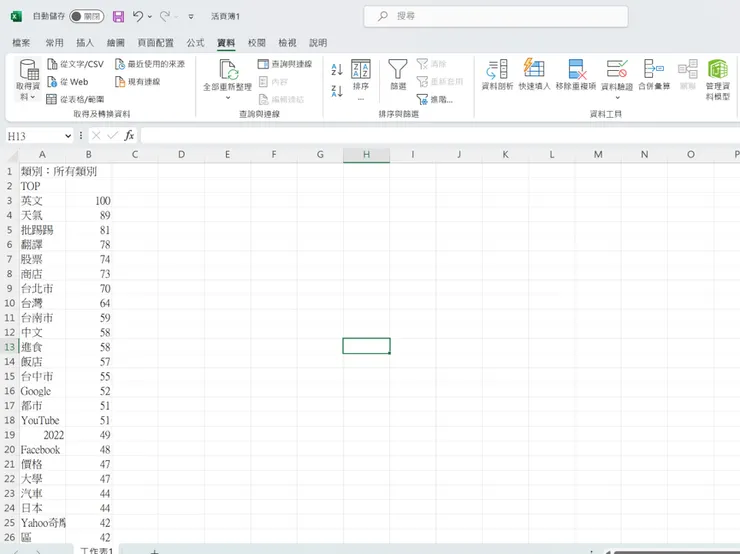Image resolution: width=740 pixels, height=554 pixels.
Task: Click 最近使用的來源 button
Action: [150, 64]
